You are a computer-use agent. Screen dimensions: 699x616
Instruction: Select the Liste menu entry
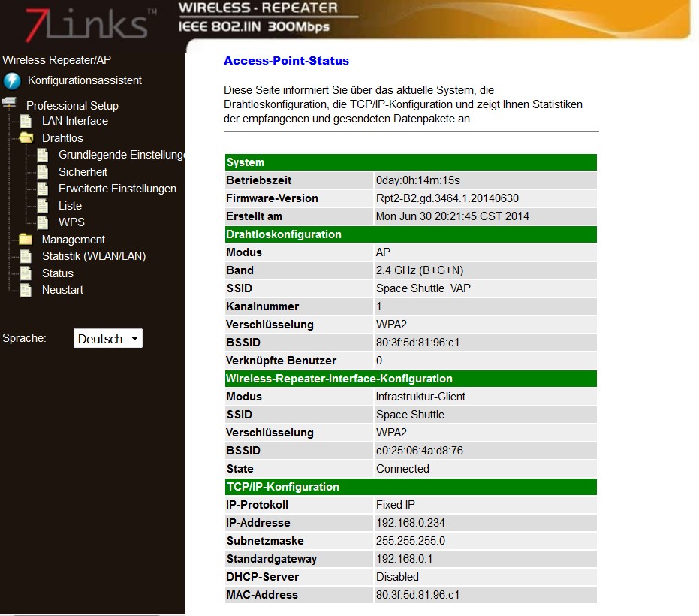coord(70,206)
